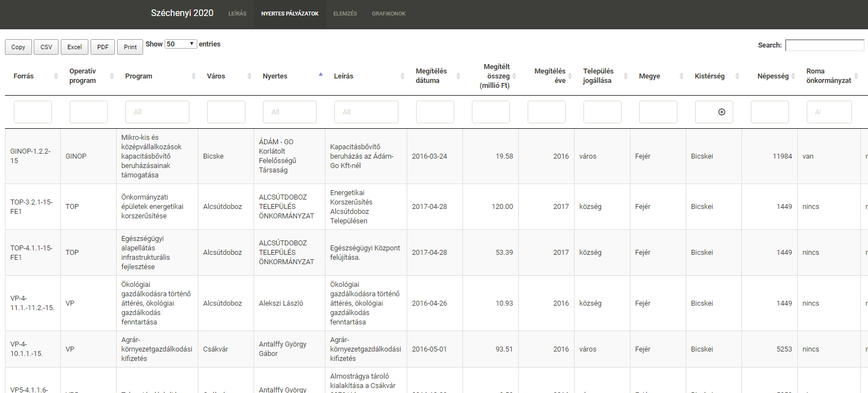Toggle ascending sort arrow on Nyertes column
Viewport: 868px width, 393px height.
coord(320,75)
